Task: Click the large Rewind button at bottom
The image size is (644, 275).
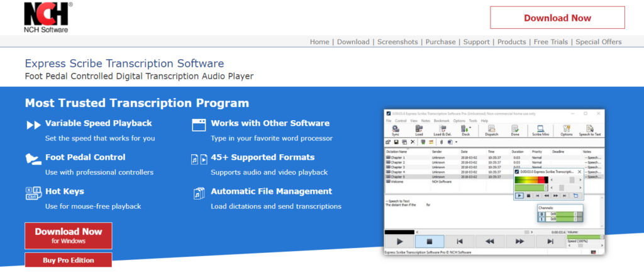Action: click(x=489, y=241)
